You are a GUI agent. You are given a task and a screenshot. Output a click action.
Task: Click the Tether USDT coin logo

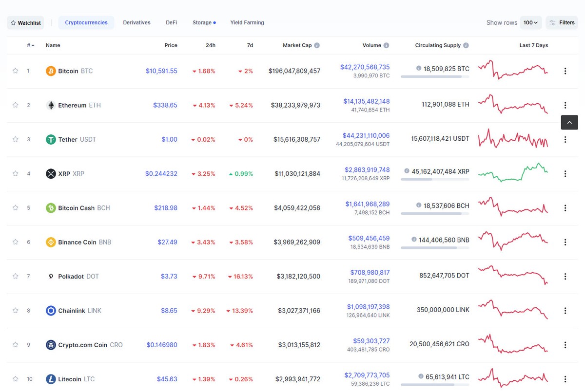[x=50, y=139]
